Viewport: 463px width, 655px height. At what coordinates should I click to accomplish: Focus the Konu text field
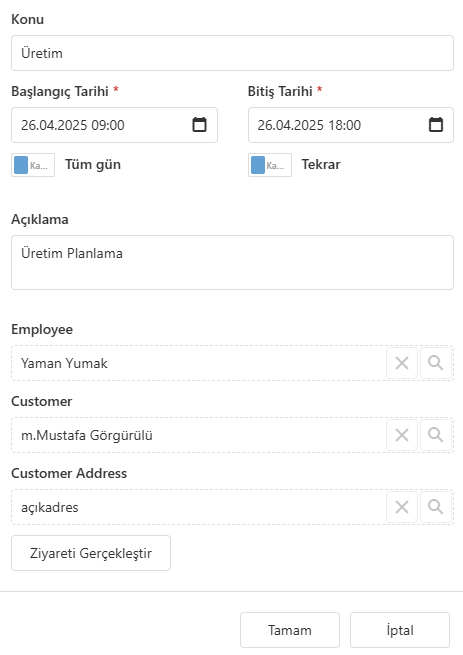232,53
